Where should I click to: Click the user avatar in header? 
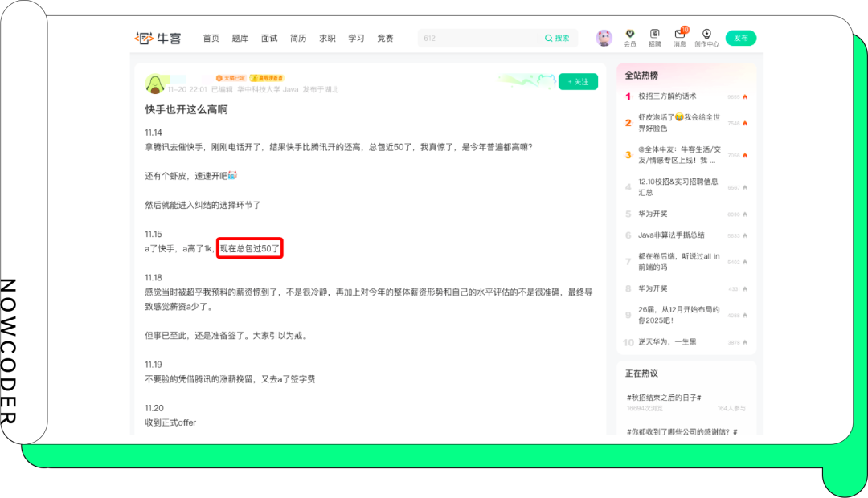(604, 38)
